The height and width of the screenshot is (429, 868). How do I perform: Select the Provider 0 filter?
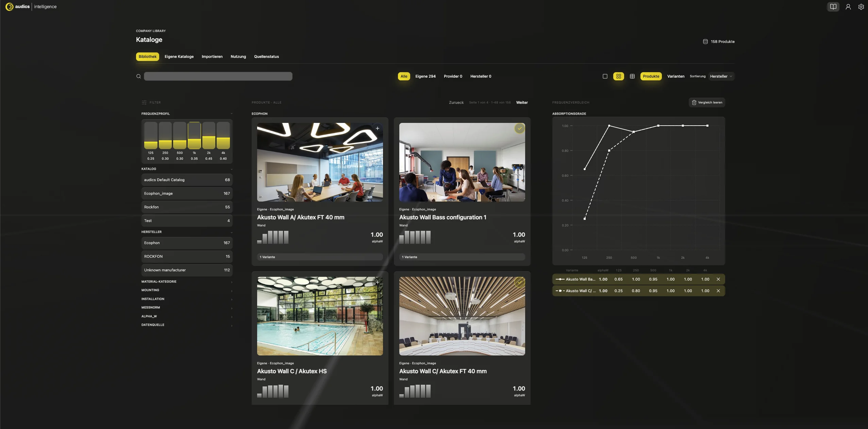[x=453, y=76]
